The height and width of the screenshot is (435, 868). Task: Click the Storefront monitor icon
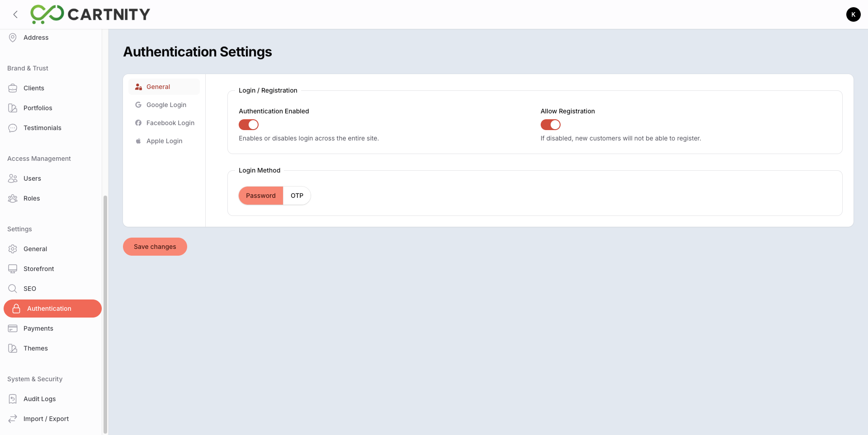pyautogui.click(x=13, y=269)
